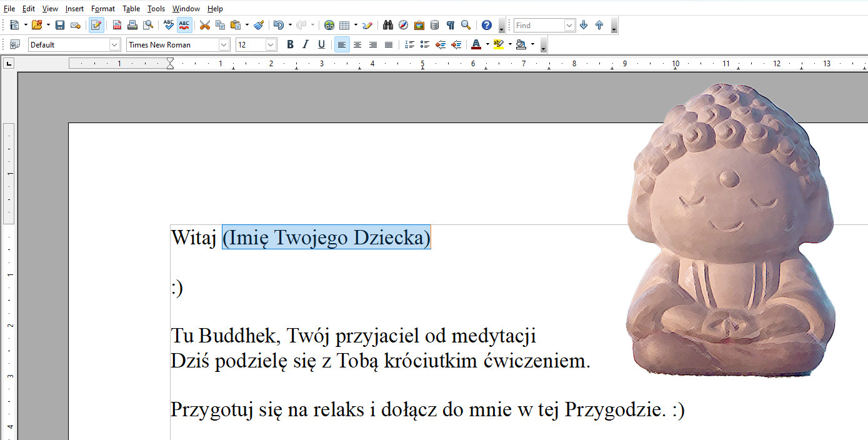This screenshot has height=440, width=868.
Task: Undo the last action
Action: pos(279,25)
